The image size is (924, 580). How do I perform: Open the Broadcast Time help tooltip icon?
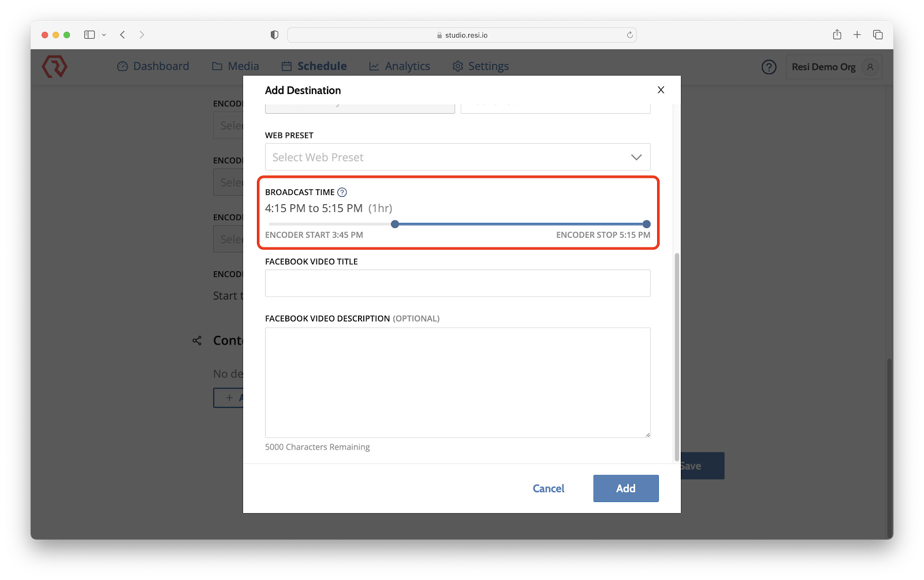point(342,192)
